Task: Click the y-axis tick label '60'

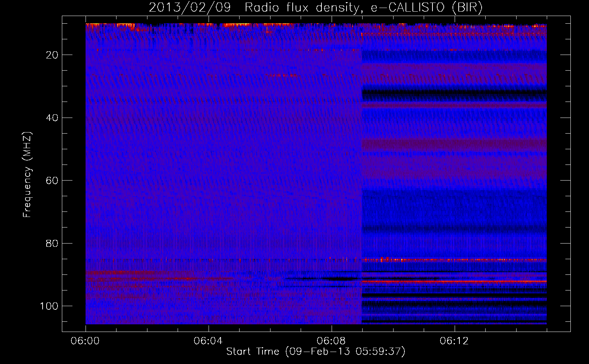Action: tap(52, 181)
